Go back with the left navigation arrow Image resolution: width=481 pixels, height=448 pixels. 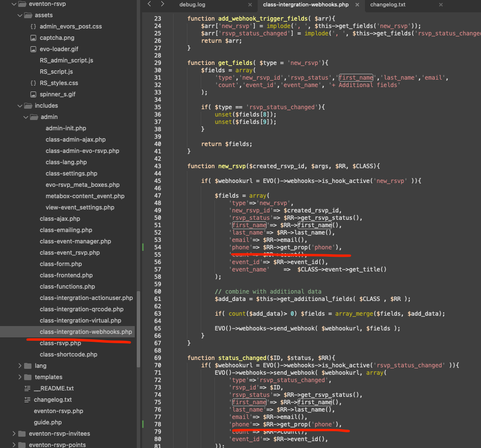click(x=149, y=4)
